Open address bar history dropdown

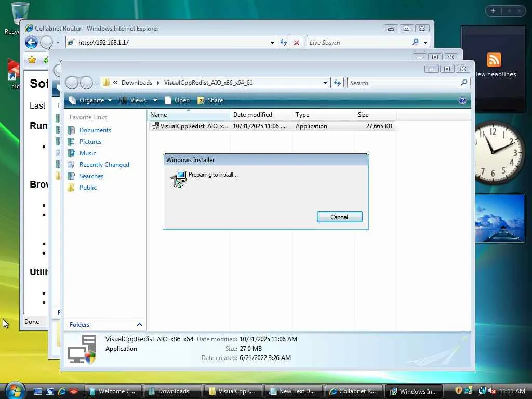tap(325, 83)
